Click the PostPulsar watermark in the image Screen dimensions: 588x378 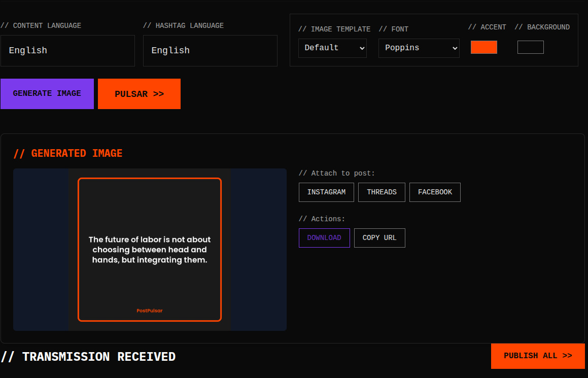click(x=150, y=311)
